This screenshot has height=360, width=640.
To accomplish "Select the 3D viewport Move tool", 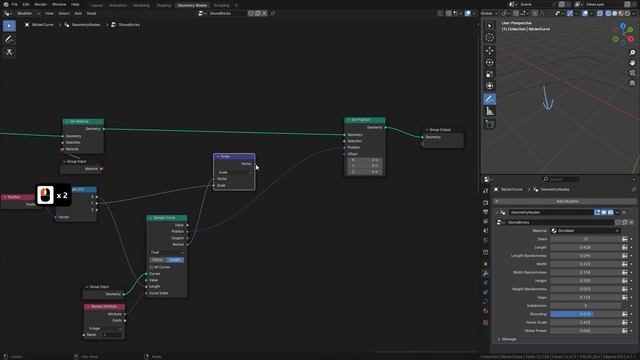I will coord(489,51).
